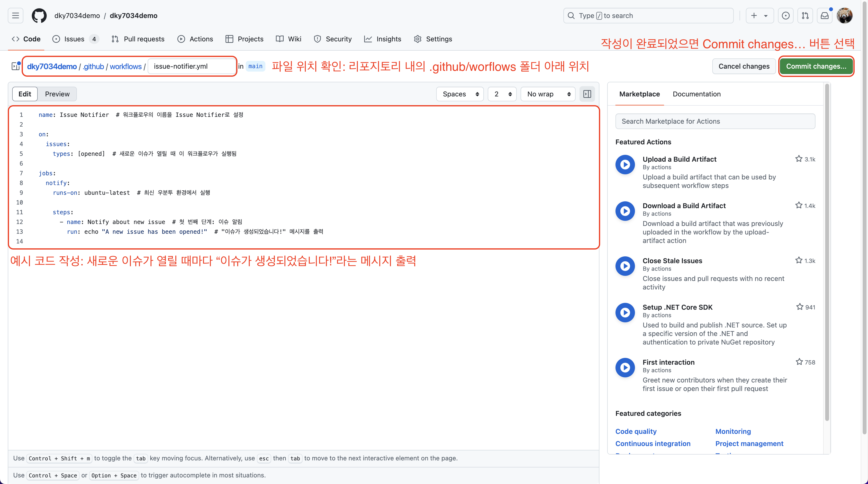Open the user avatar menu
This screenshot has width=868, height=484.
click(x=844, y=16)
